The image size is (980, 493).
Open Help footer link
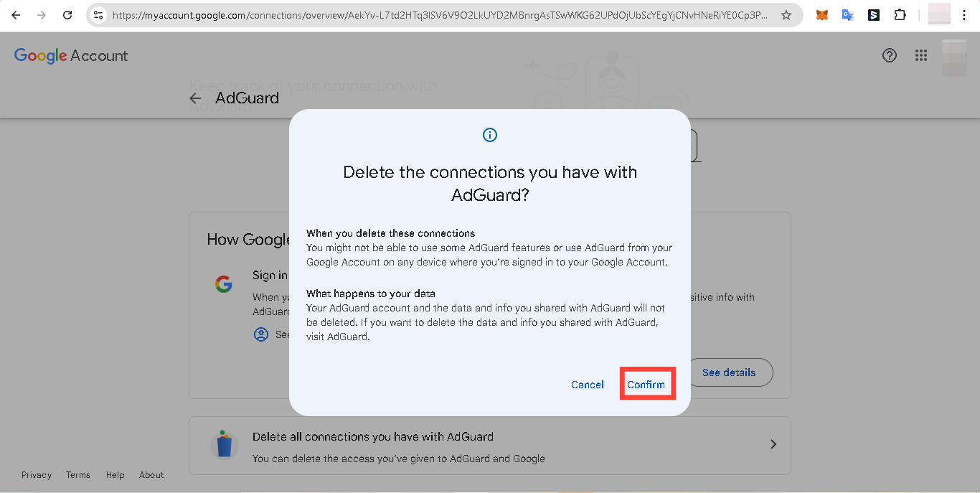[115, 475]
